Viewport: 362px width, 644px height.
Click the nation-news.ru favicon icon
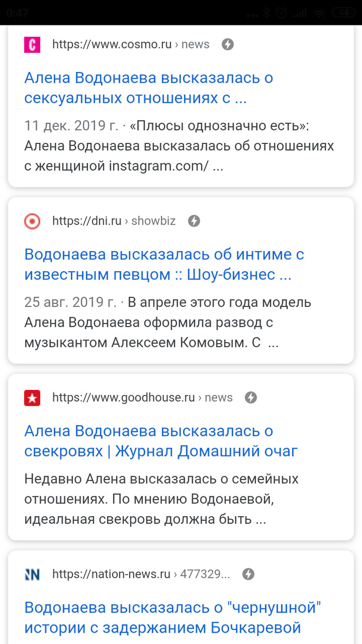pos(32,575)
